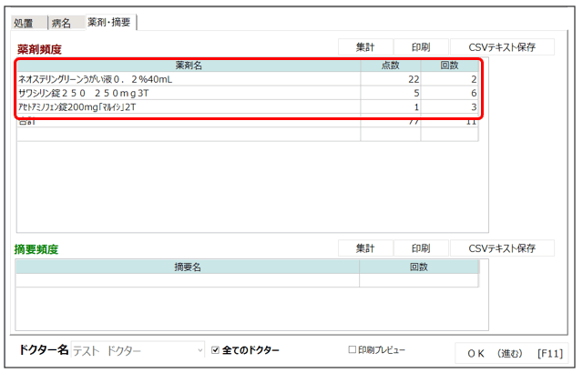Click 回数 value 6 cell
The image size is (583, 373).
450,93
